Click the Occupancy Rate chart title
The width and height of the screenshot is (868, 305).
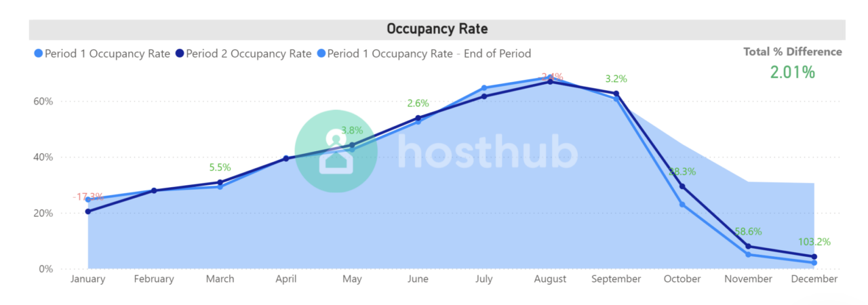[x=437, y=29]
